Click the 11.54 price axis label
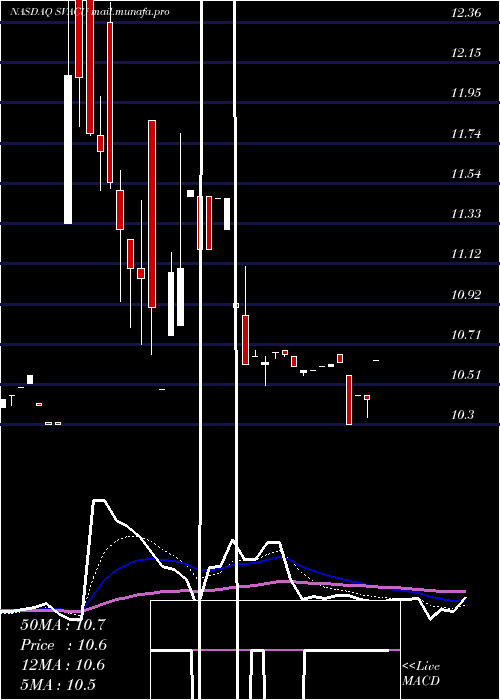Image resolution: width=500 pixels, height=700 pixels. (x=466, y=174)
